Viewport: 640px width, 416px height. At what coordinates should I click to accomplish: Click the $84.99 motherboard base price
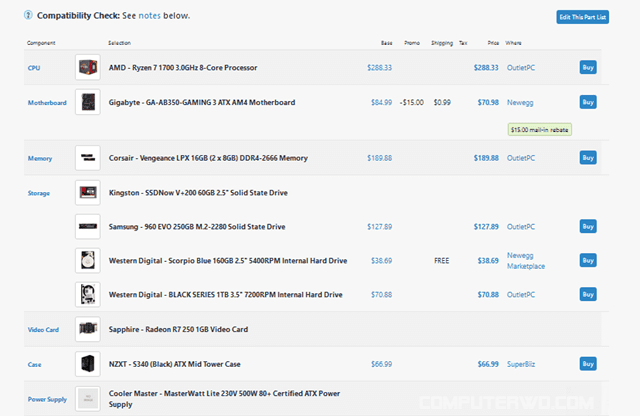click(382, 102)
